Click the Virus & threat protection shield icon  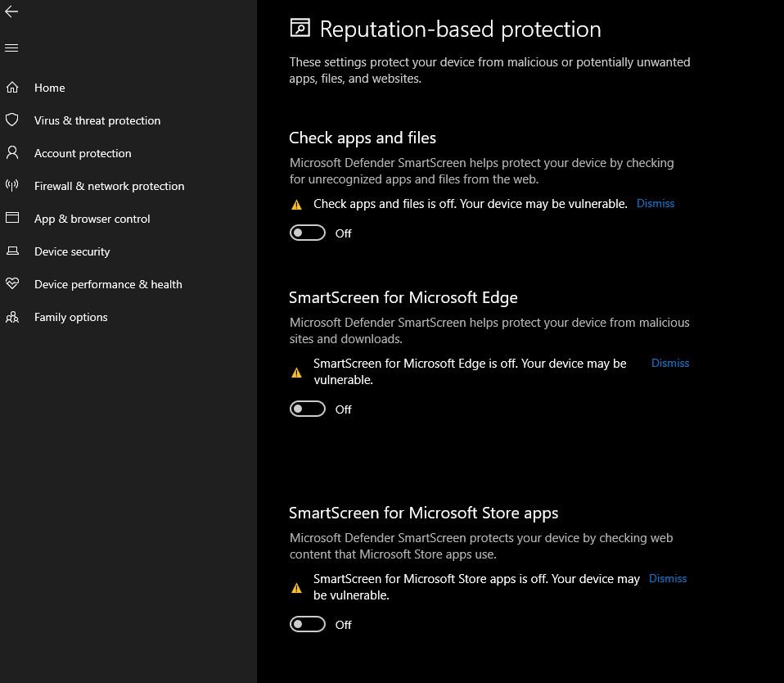12,120
